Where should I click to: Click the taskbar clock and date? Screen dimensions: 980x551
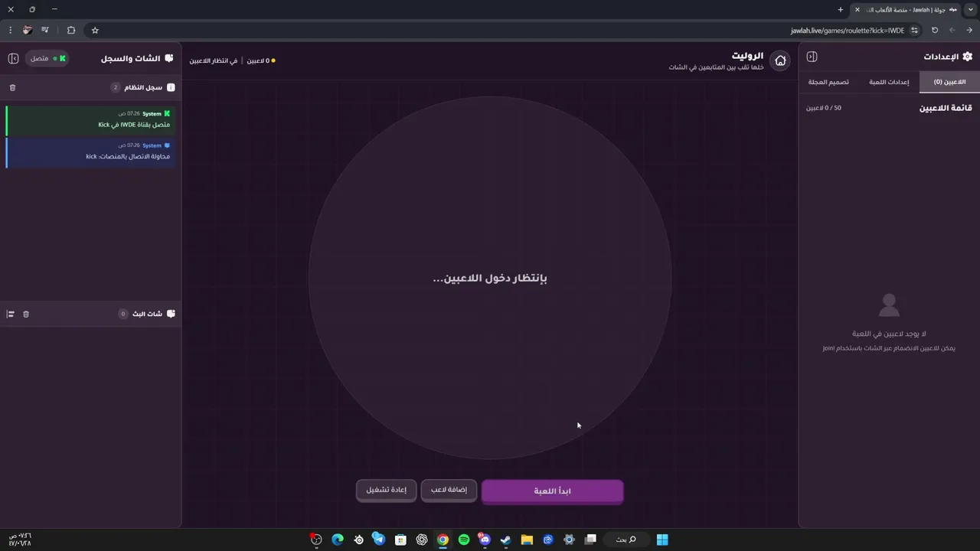(x=20, y=540)
